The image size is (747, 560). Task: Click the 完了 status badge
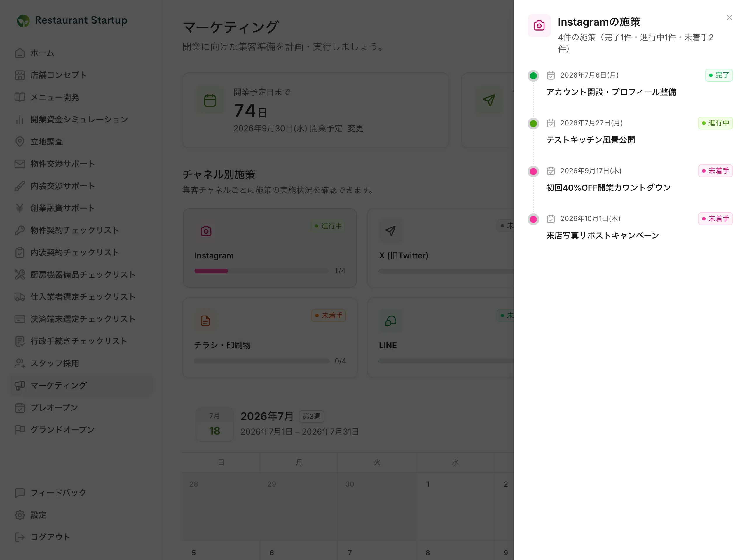(x=719, y=75)
